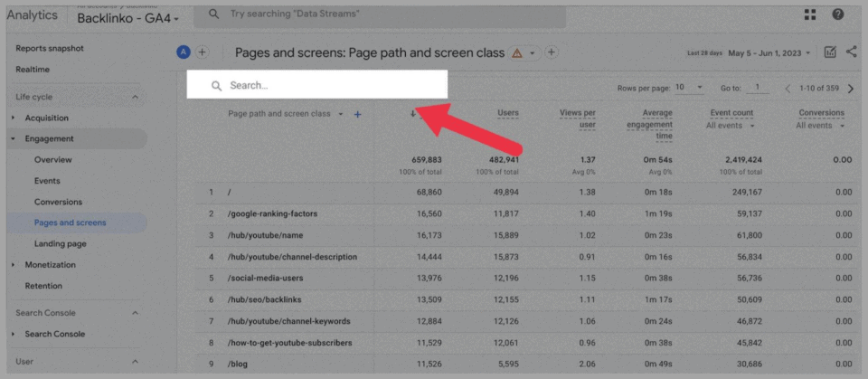Click the add comparison plus after title

(x=551, y=52)
